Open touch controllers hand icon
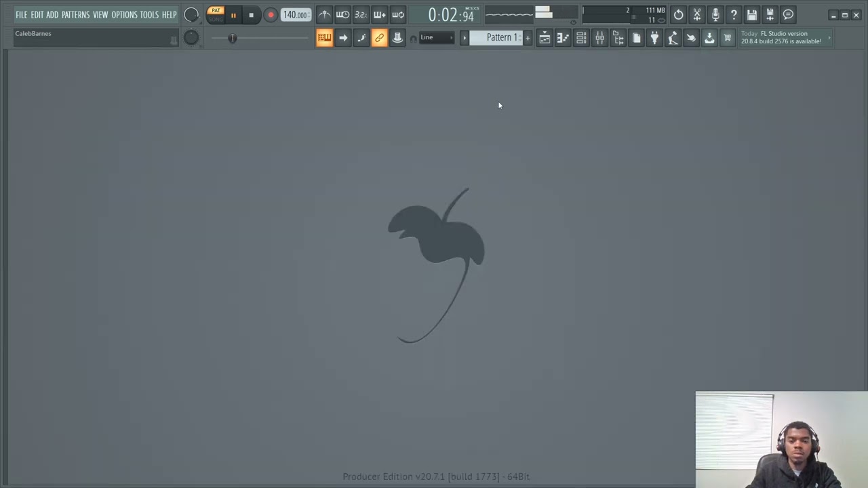 tap(691, 38)
